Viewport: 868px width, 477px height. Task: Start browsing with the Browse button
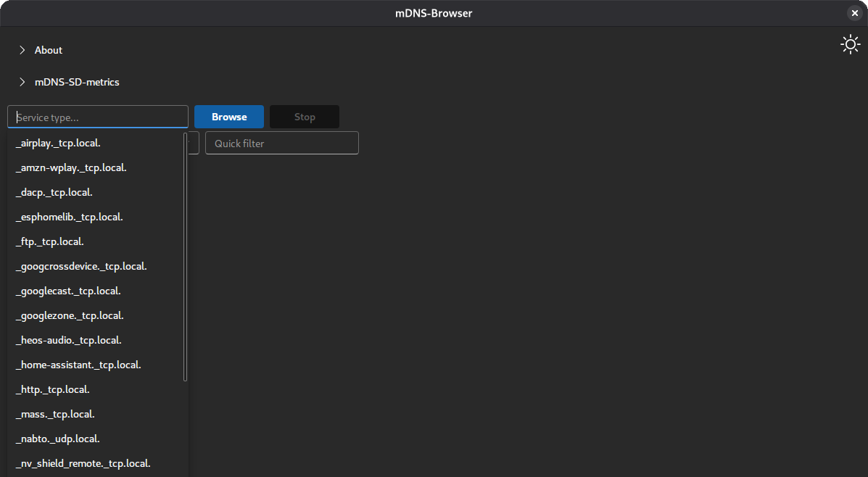[x=228, y=117]
